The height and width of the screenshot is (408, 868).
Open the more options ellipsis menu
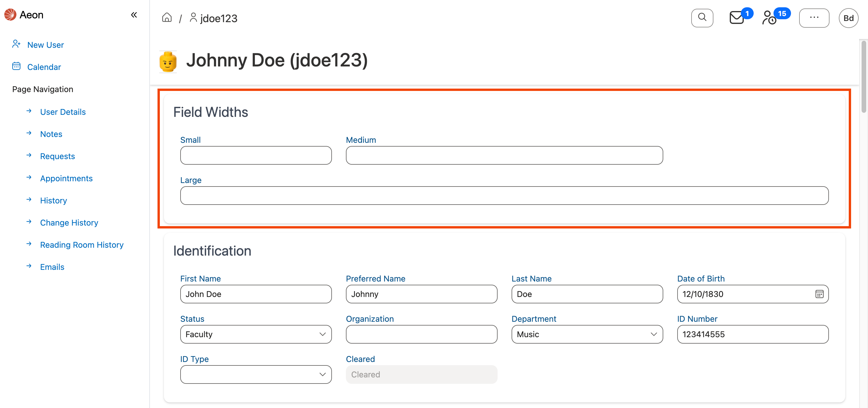click(x=814, y=17)
